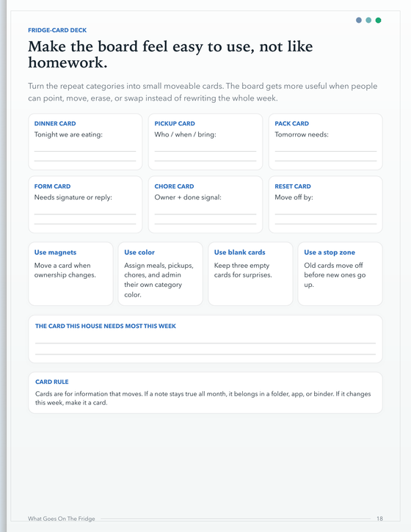Click the Use color tip heading
The height and width of the screenshot is (532, 411).
[x=139, y=252]
